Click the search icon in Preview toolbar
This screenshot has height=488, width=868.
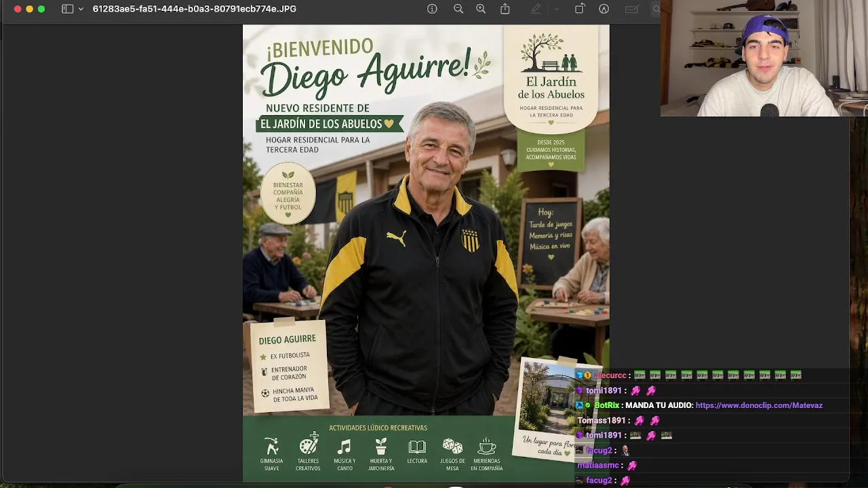[x=656, y=9]
